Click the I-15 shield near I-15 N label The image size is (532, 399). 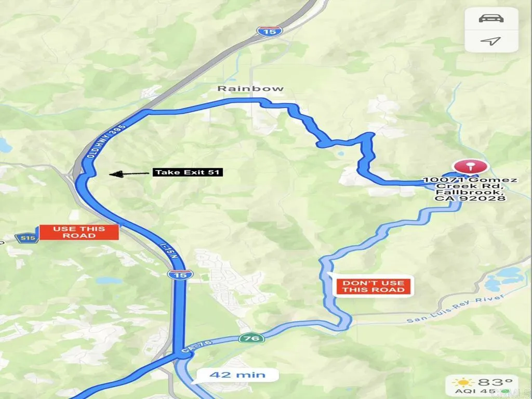coord(180,274)
